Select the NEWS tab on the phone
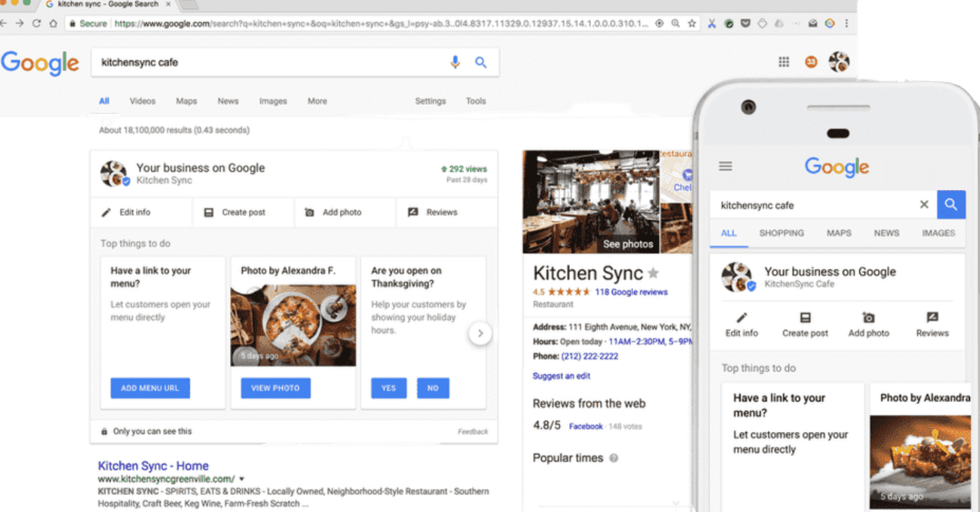This screenshot has width=980, height=512. [887, 233]
